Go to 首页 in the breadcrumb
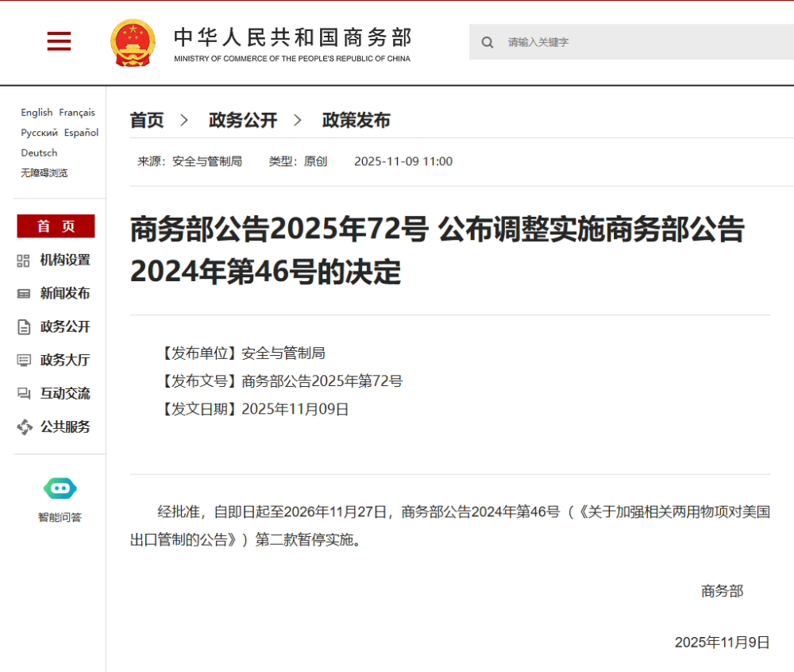Image resolution: width=794 pixels, height=672 pixels. point(147,120)
